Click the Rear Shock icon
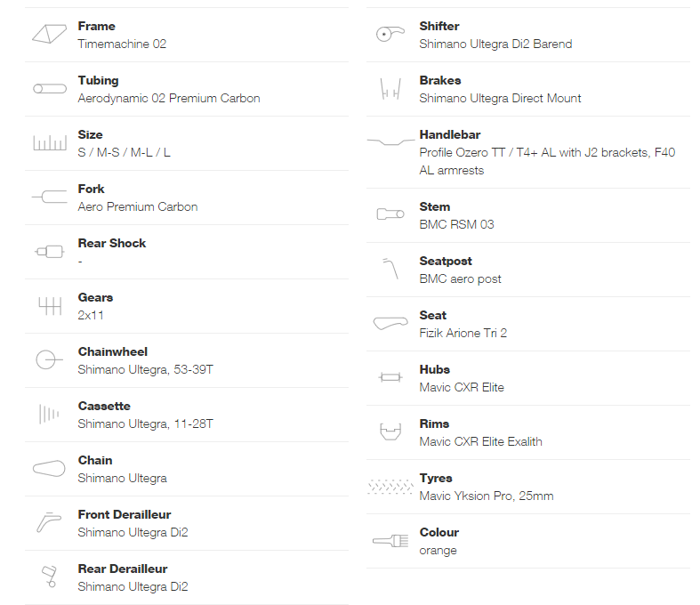700x605 pixels. click(x=50, y=252)
